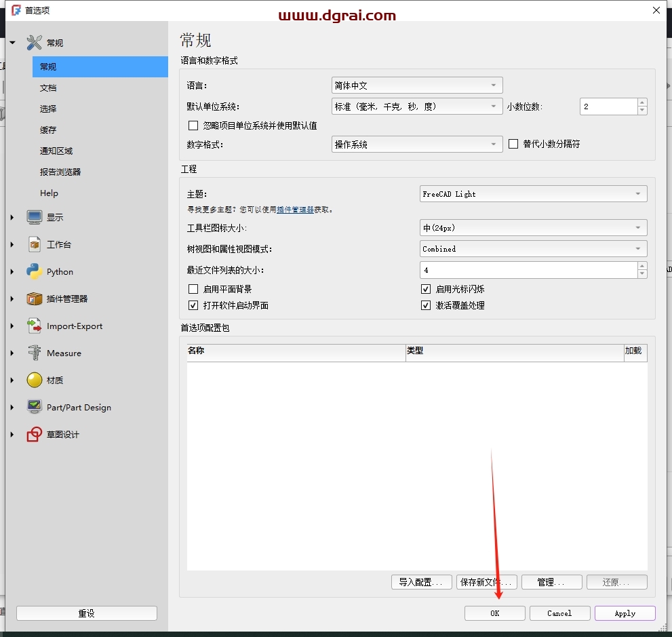Open the 主题 dropdown showing FreeCAD Light
This screenshot has width=672, height=637.
point(533,194)
